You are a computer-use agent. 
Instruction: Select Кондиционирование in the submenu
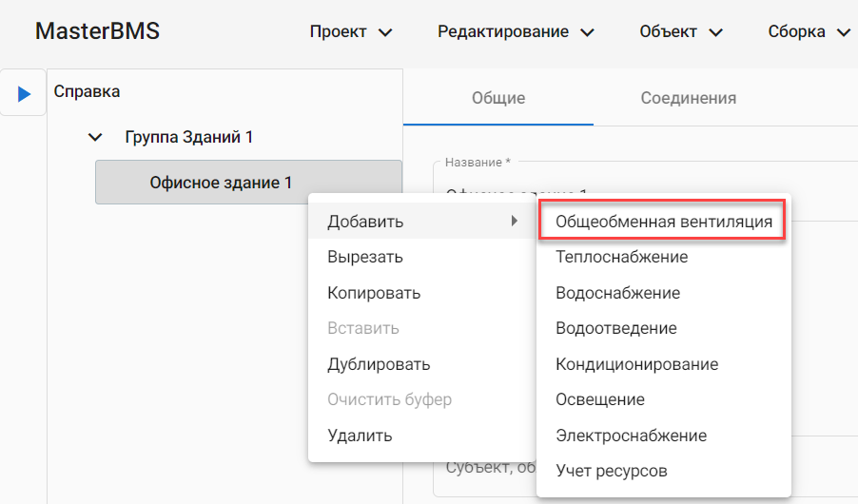(636, 364)
